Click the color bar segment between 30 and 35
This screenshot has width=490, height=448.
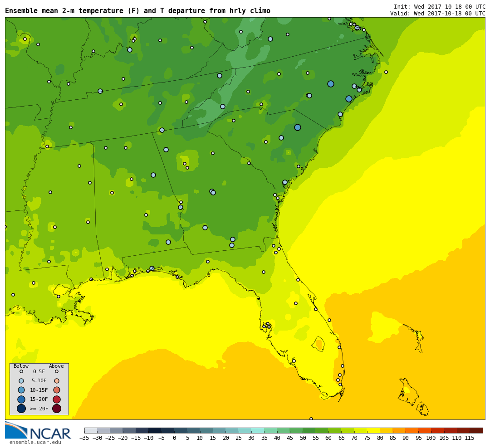258,430
